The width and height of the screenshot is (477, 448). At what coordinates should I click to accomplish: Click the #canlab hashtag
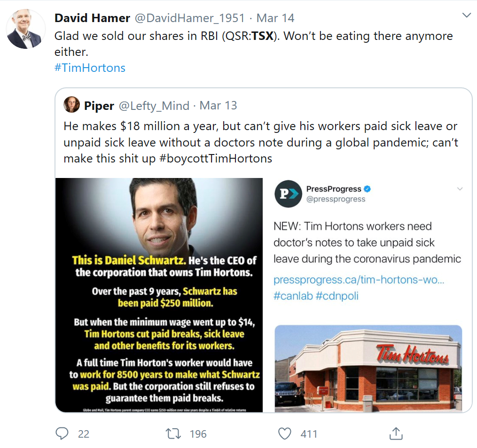click(293, 296)
